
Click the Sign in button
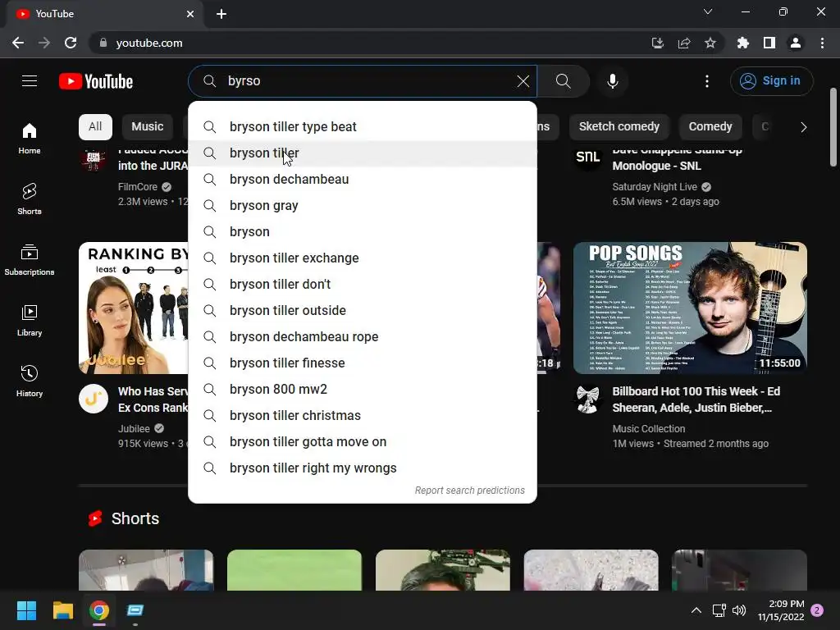click(771, 81)
